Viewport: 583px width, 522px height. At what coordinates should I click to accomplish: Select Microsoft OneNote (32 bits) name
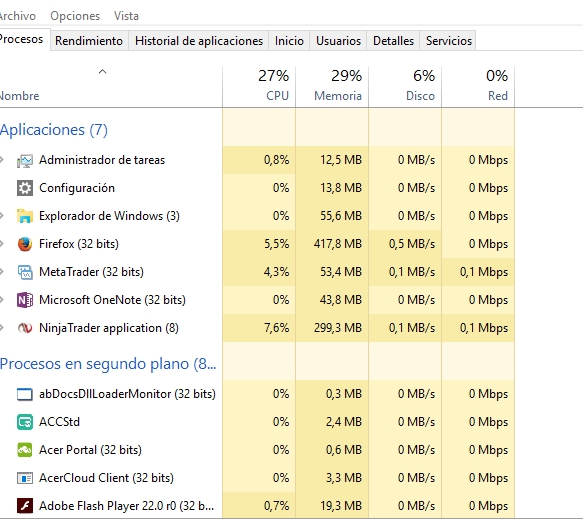(x=112, y=300)
